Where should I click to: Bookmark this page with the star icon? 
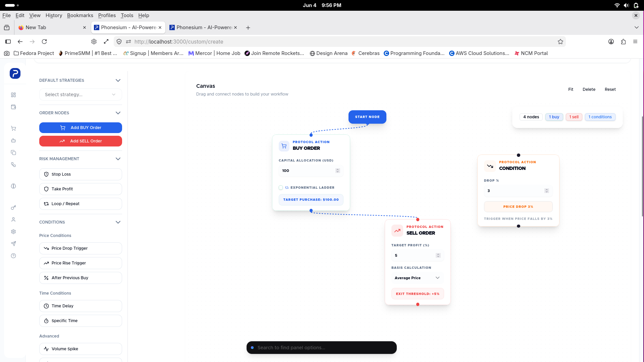(560, 42)
